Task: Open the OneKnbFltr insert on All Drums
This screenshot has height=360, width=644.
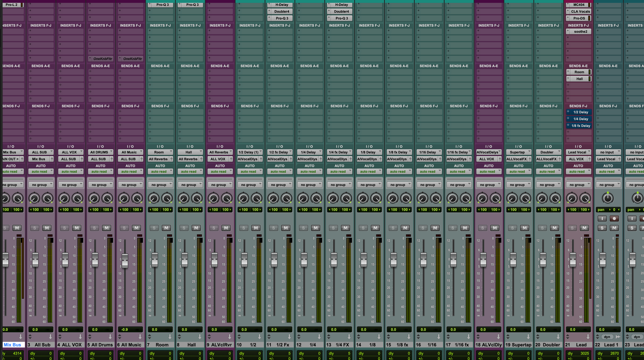Action: coord(103,59)
